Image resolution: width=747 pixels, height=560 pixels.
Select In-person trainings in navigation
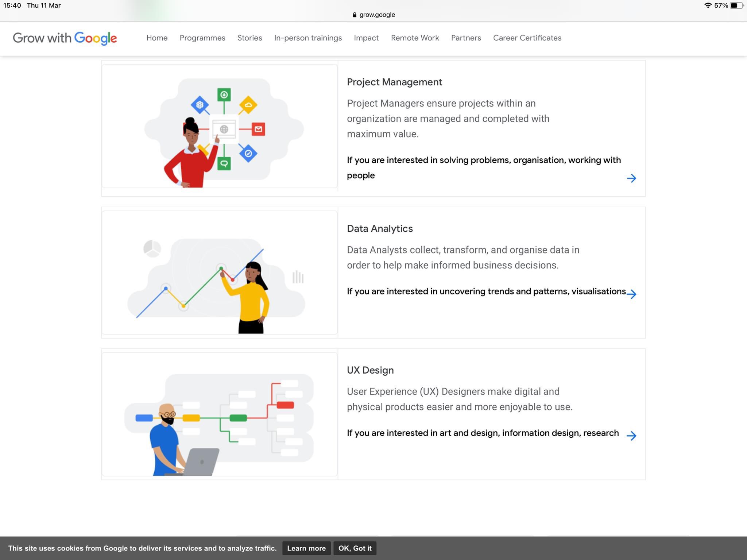point(308,38)
